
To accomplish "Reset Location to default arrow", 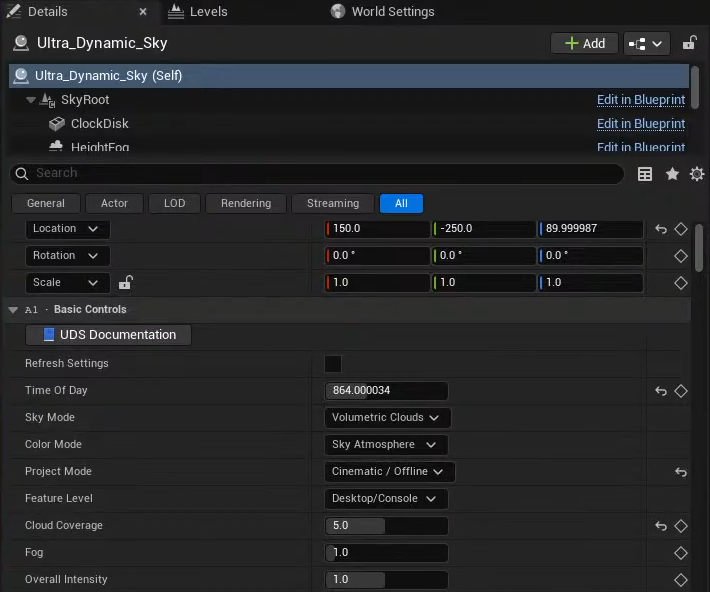I will (x=661, y=229).
